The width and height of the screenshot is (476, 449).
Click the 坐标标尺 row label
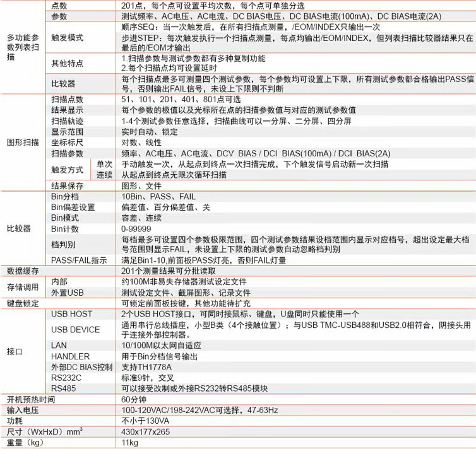[x=67, y=142]
